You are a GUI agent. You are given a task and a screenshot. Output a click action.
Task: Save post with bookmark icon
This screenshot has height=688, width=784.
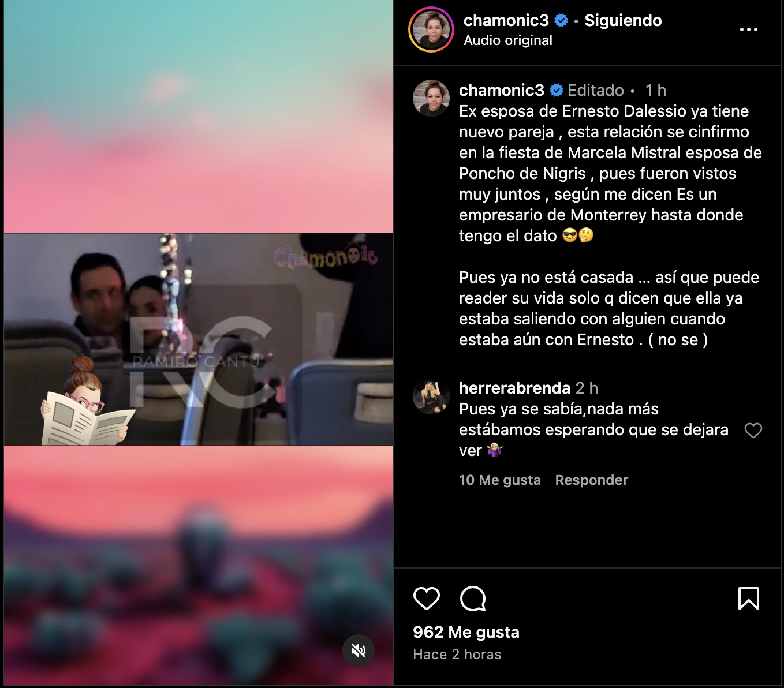[x=749, y=599]
